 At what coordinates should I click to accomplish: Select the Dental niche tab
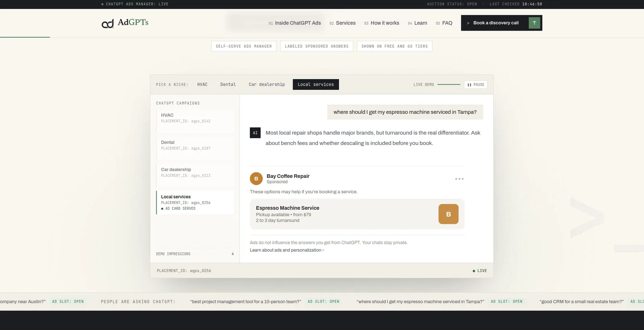pyautogui.click(x=228, y=85)
